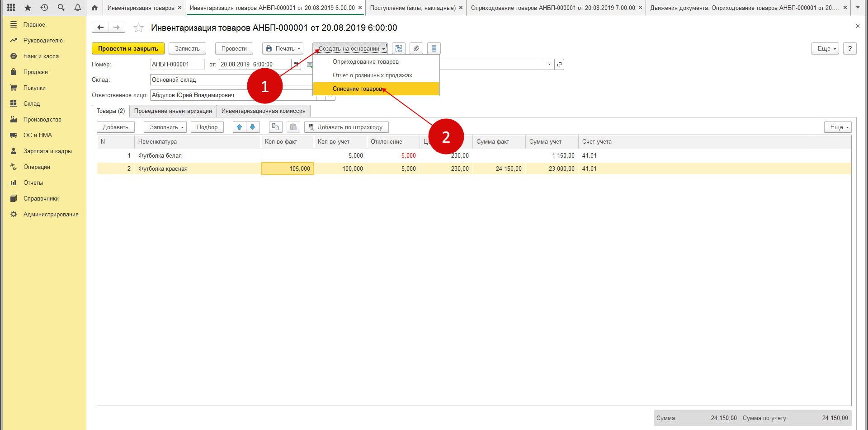Image resolution: width=868 pixels, height=430 pixels.
Task: Click into the Номер input field
Action: pos(177,64)
